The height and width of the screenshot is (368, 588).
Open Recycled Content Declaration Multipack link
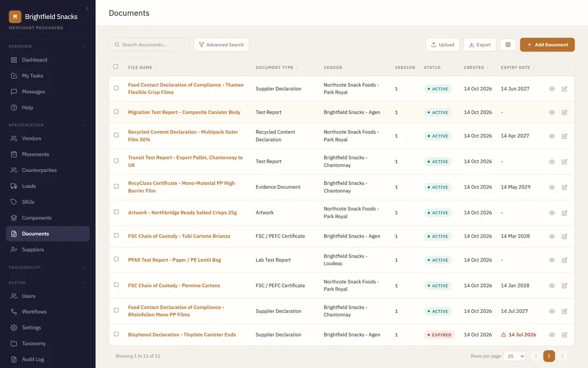(183, 136)
